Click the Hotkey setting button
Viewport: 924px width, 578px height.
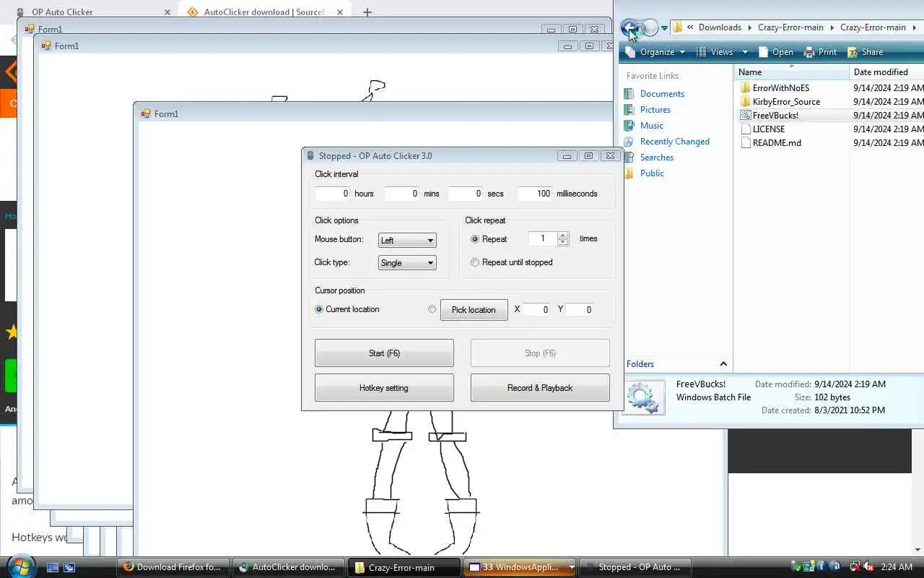click(384, 388)
